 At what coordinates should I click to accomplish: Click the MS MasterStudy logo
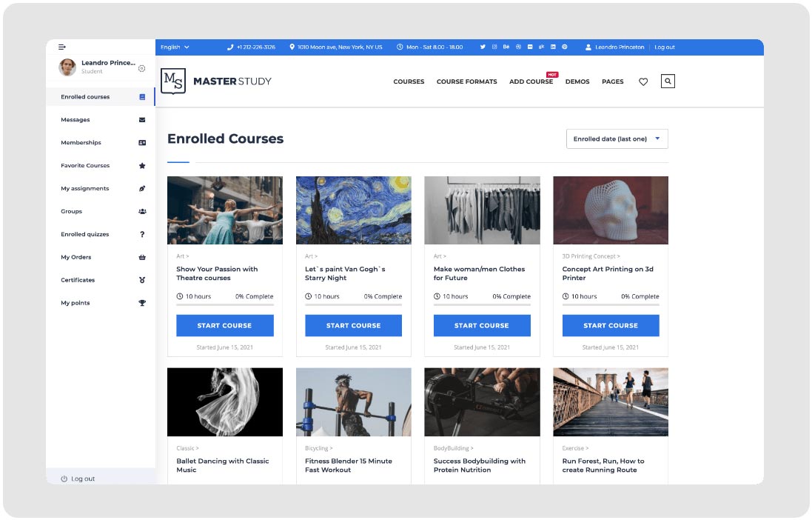coord(216,81)
